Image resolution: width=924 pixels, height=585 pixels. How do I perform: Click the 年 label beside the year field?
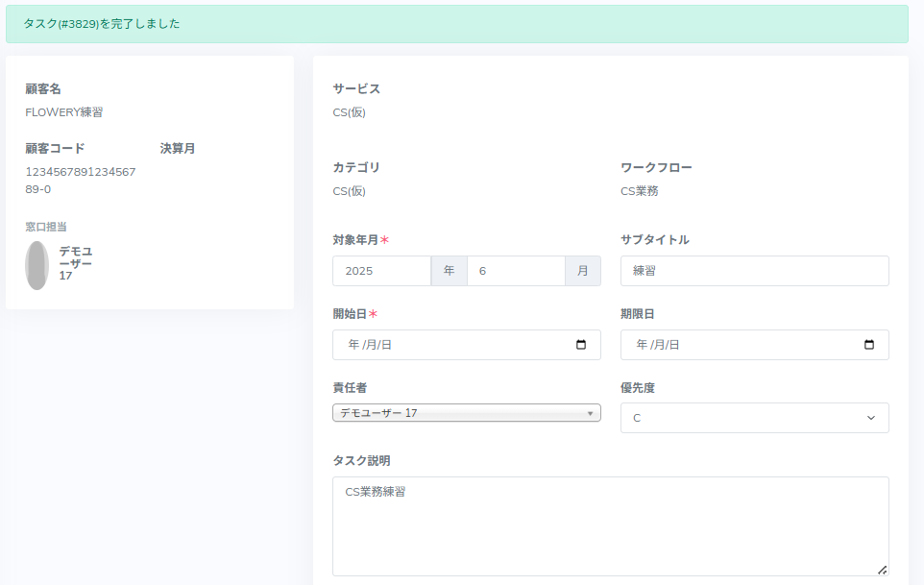(449, 271)
